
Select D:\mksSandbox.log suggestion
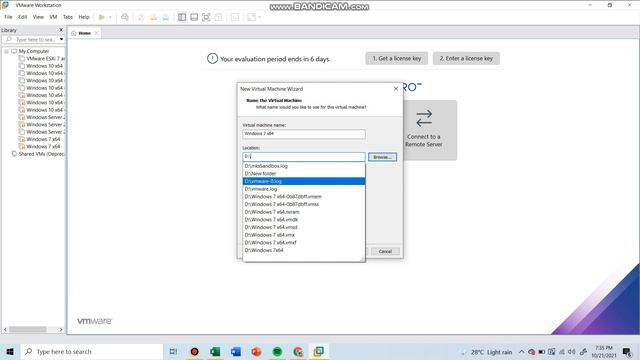[304, 166]
